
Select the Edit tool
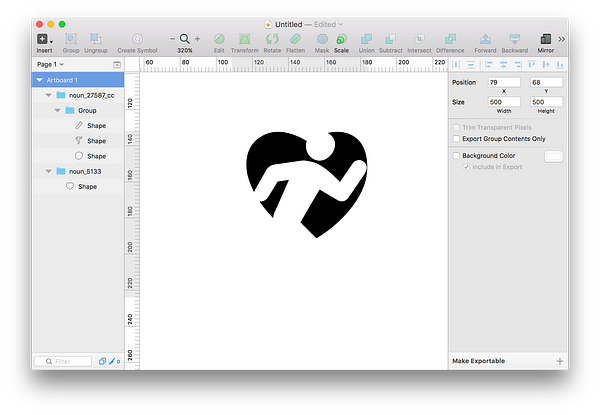click(219, 39)
